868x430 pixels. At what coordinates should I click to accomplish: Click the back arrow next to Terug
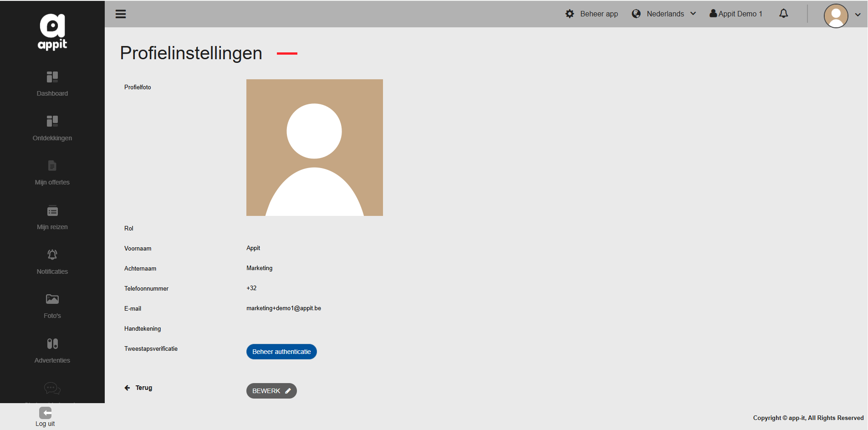coord(127,388)
